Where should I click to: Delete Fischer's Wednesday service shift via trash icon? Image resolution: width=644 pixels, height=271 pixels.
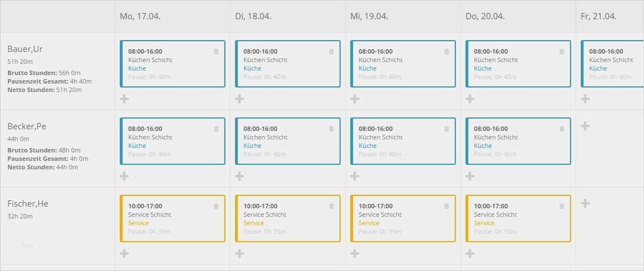tap(447, 206)
